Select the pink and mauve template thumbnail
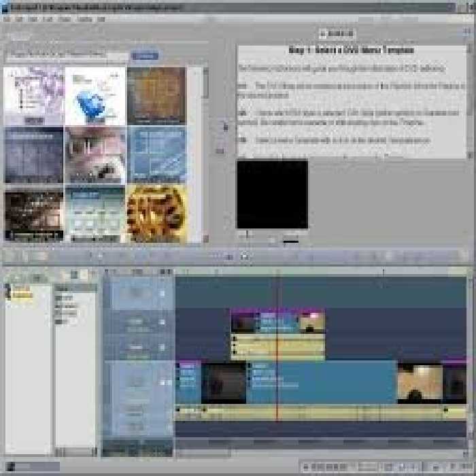The width and height of the screenshot is (476, 476). (95, 155)
